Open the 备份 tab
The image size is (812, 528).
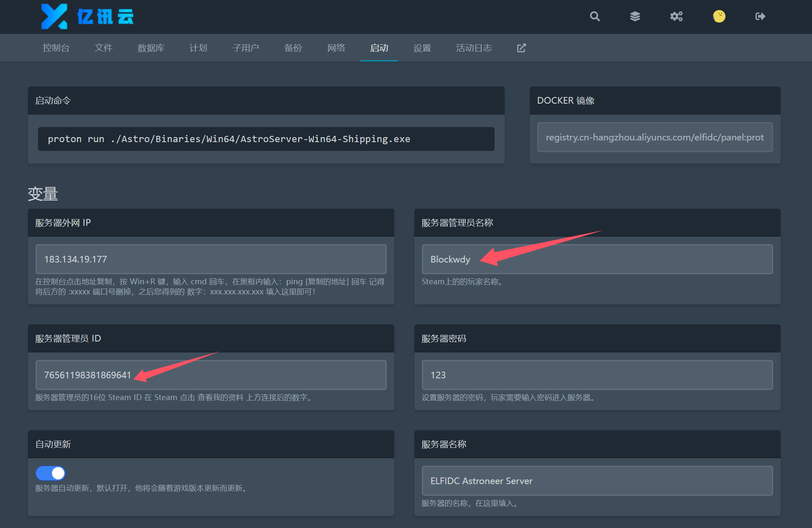point(293,48)
